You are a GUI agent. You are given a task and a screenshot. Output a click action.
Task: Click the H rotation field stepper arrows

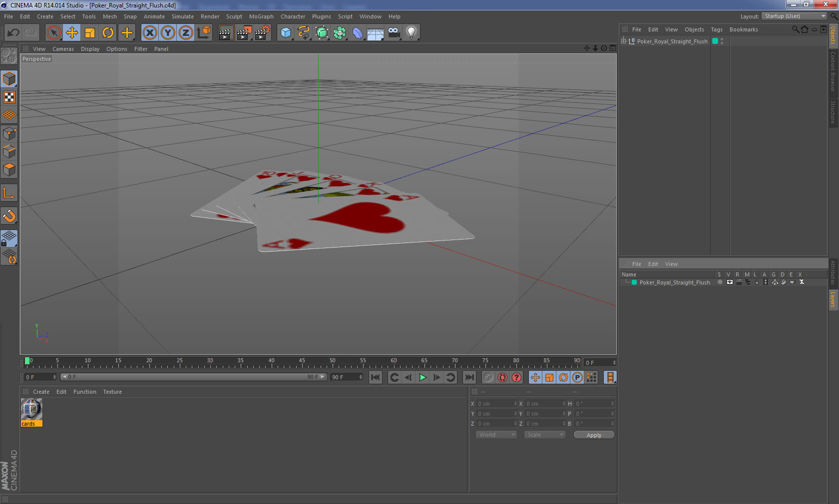click(612, 404)
